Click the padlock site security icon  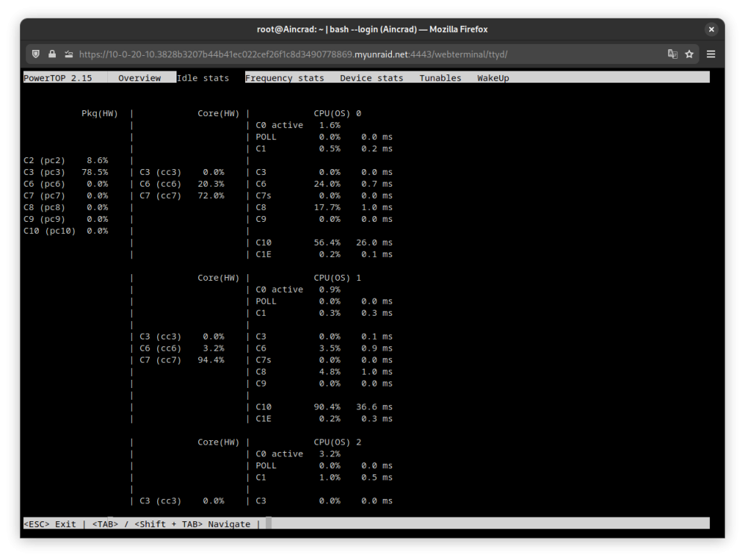(x=52, y=54)
